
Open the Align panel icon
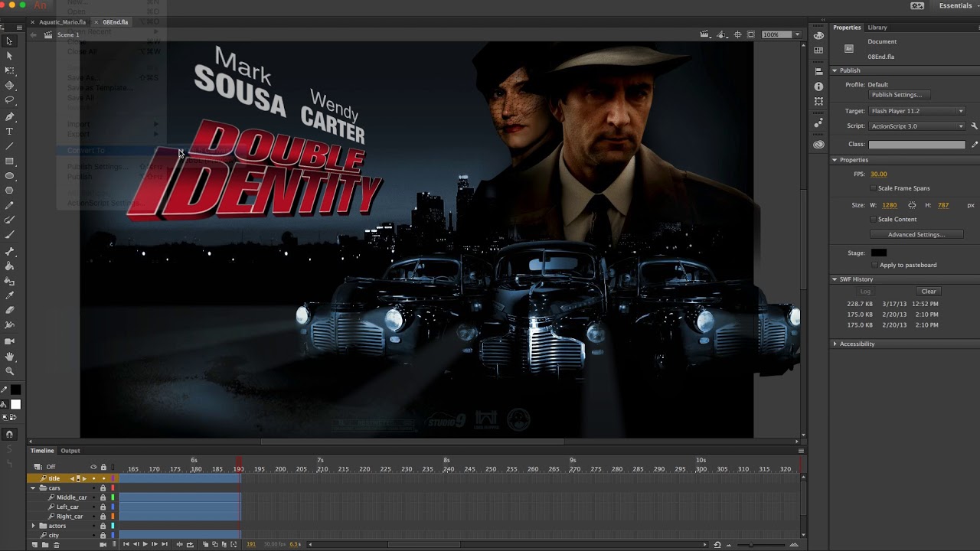pos(818,72)
